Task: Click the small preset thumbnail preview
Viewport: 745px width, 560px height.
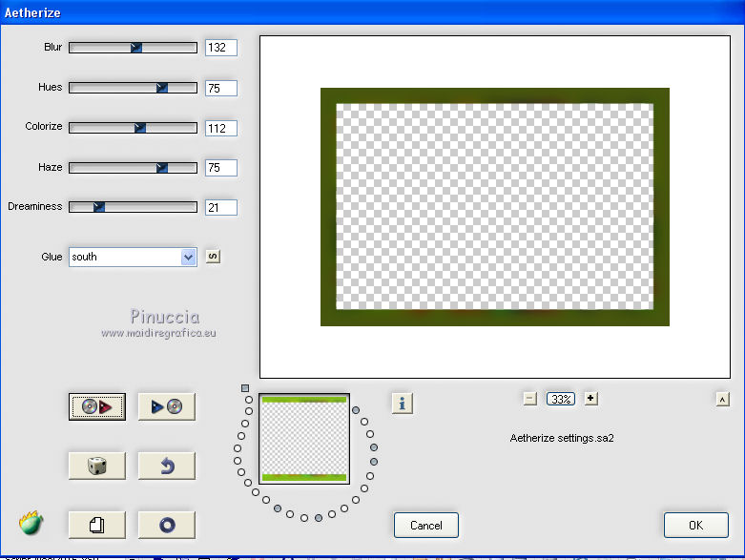Action: pos(304,439)
